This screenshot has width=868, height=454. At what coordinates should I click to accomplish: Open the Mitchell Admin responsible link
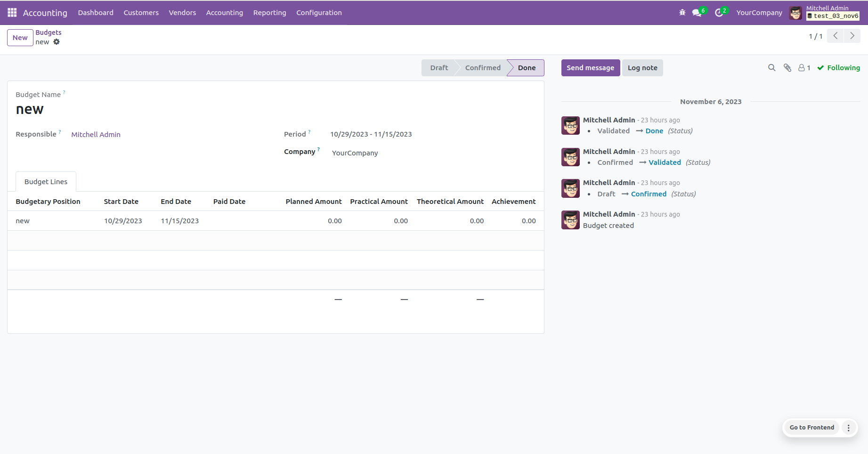(96, 135)
